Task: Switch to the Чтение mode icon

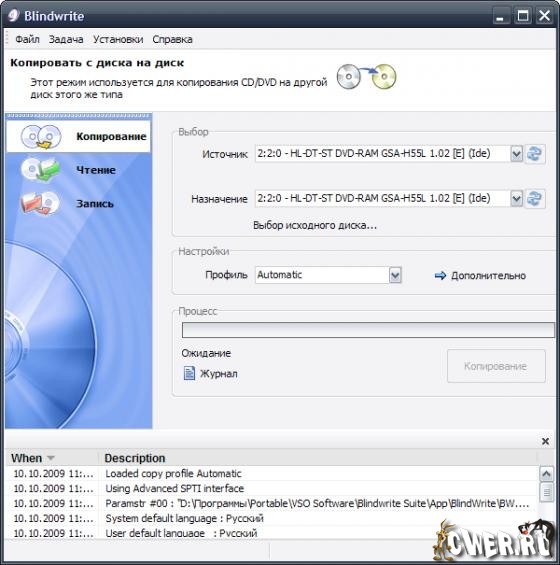Action: click(40, 170)
